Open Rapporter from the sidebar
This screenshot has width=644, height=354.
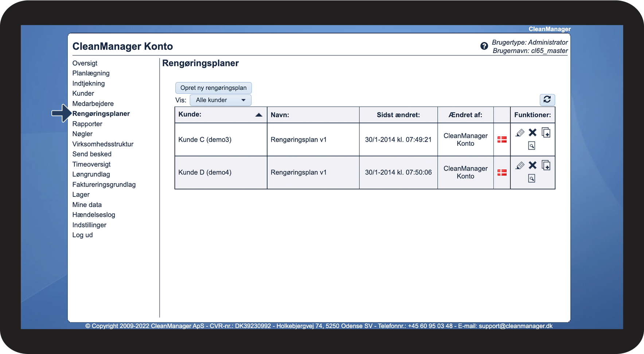[87, 124]
